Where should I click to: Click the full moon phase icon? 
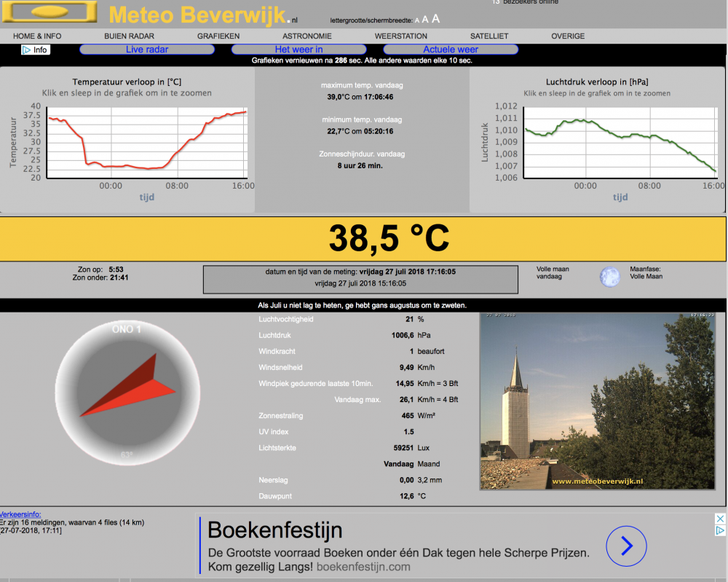click(609, 277)
